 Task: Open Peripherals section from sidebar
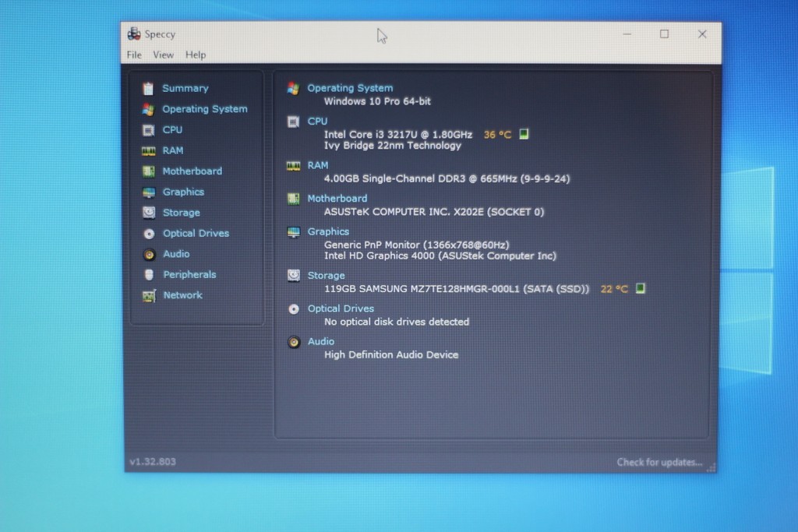click(x=189, y=275)
